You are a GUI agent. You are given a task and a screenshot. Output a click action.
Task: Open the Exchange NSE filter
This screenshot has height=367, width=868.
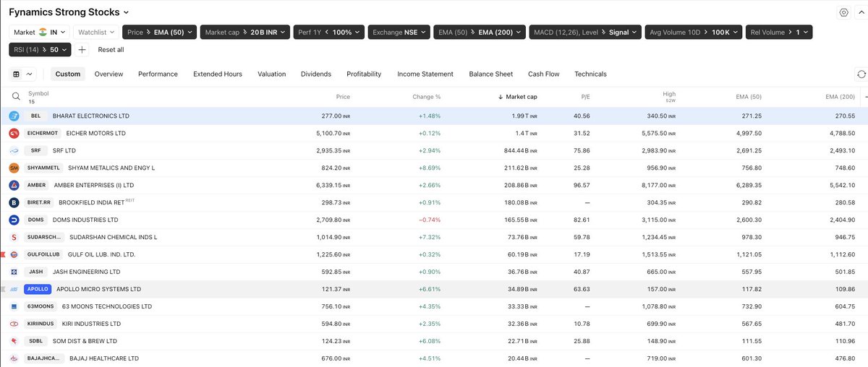[x=399, y=32]
